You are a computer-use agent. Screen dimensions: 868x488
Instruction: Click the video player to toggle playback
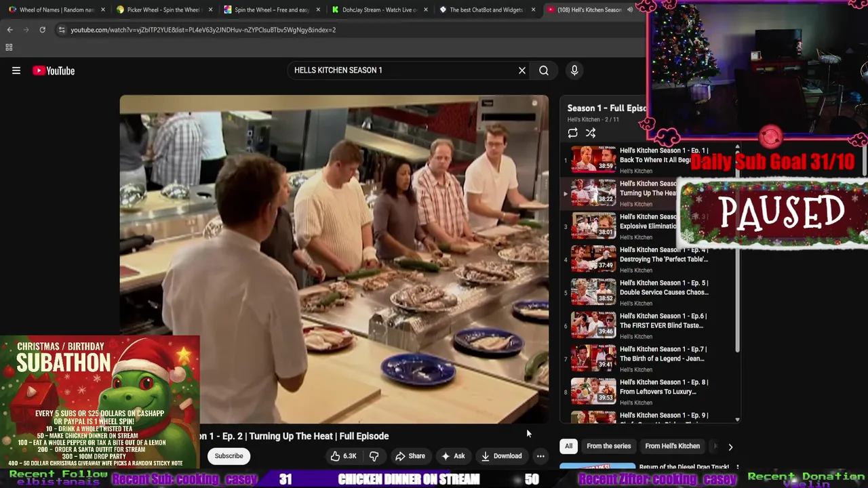pos(334,260)
